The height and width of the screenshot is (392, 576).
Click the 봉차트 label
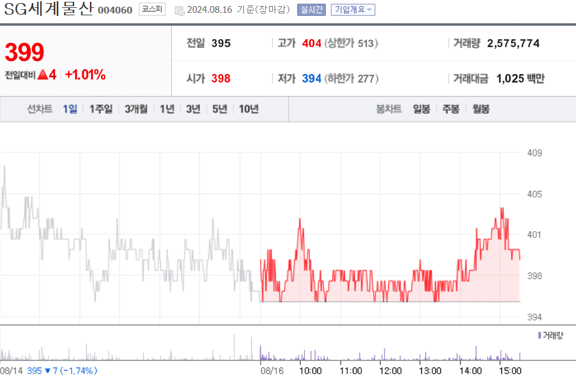point(389,109)
